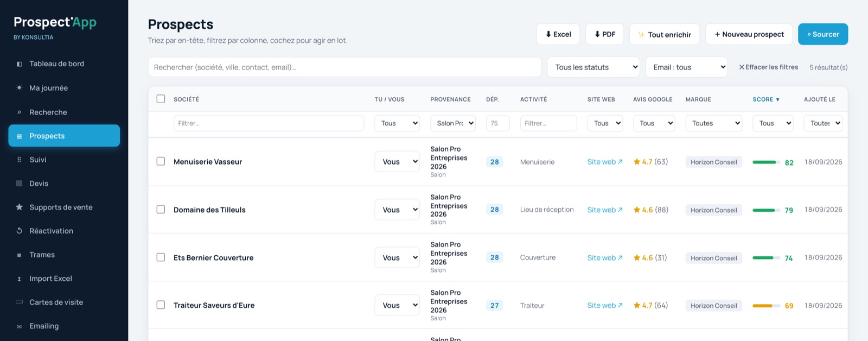Click the Nouveau prospect button
Image resolution: width=868 pixels, height=341 pixels.
(749, 34)
